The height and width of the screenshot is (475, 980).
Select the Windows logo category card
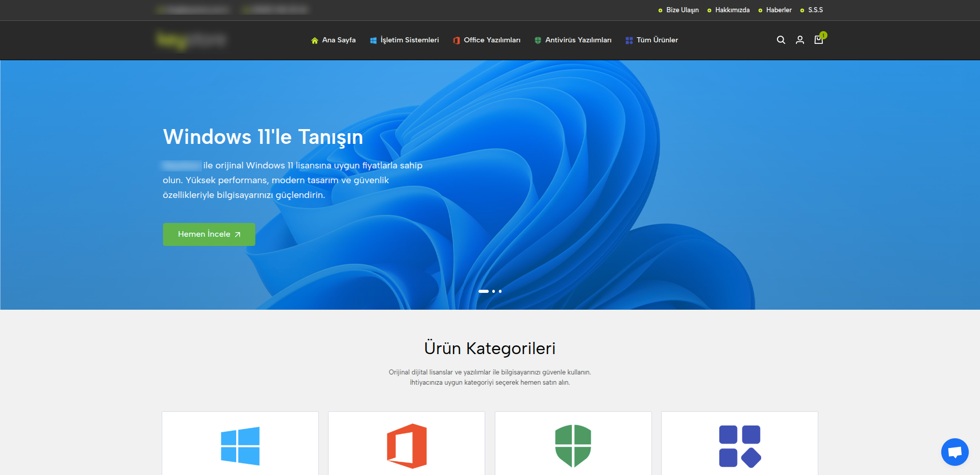coord(240,443)
